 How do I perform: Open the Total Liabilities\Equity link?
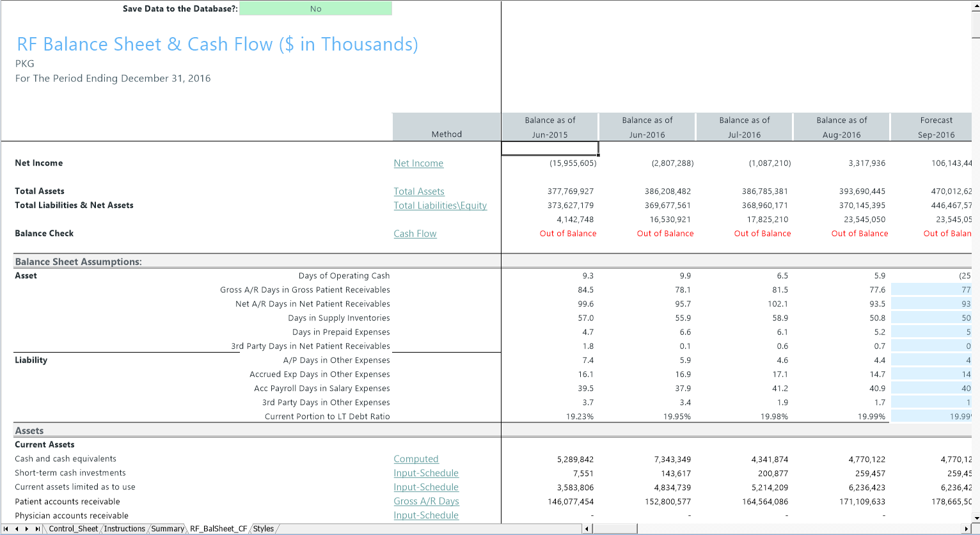440,205
